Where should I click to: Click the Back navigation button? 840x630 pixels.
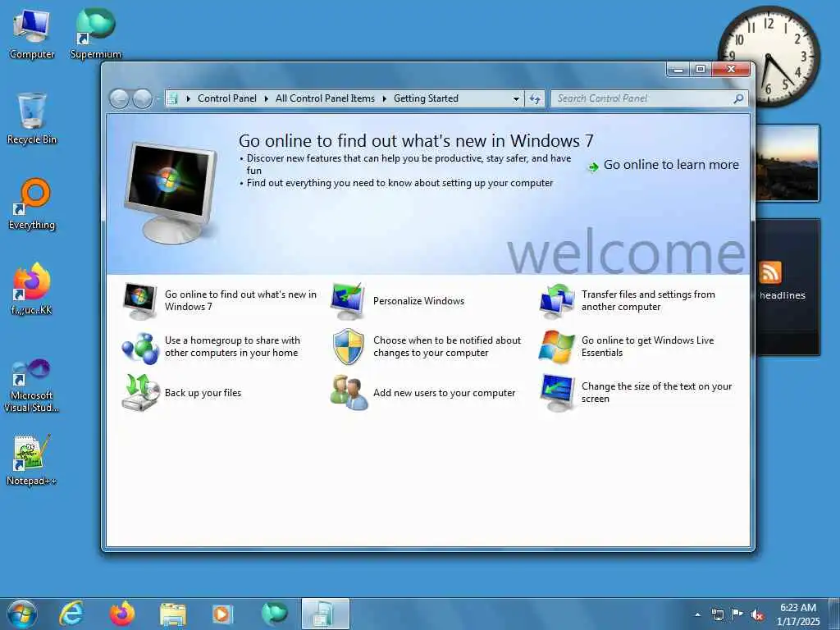click(119, 98)
